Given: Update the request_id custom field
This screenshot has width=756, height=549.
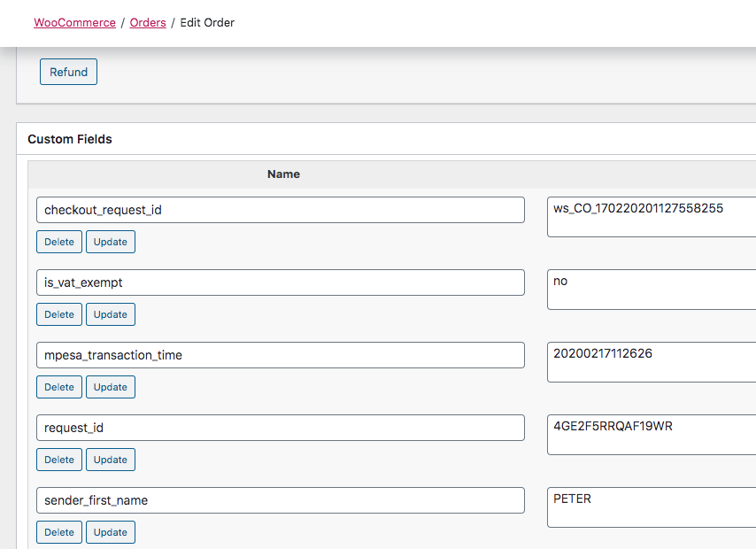Looking at the screenshot, I should (111, 460).
